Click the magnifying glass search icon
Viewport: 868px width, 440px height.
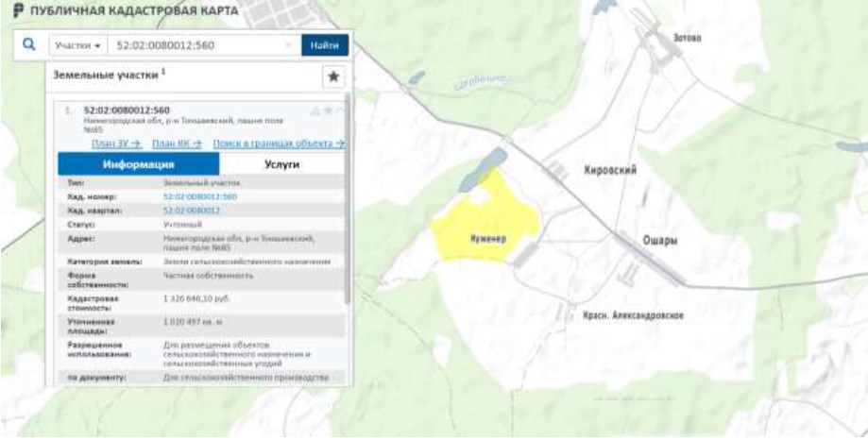point(29,44)
